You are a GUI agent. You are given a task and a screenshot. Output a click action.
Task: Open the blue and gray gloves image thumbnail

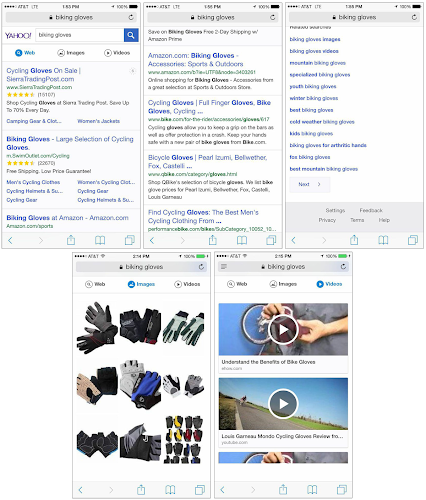[140, 384]
